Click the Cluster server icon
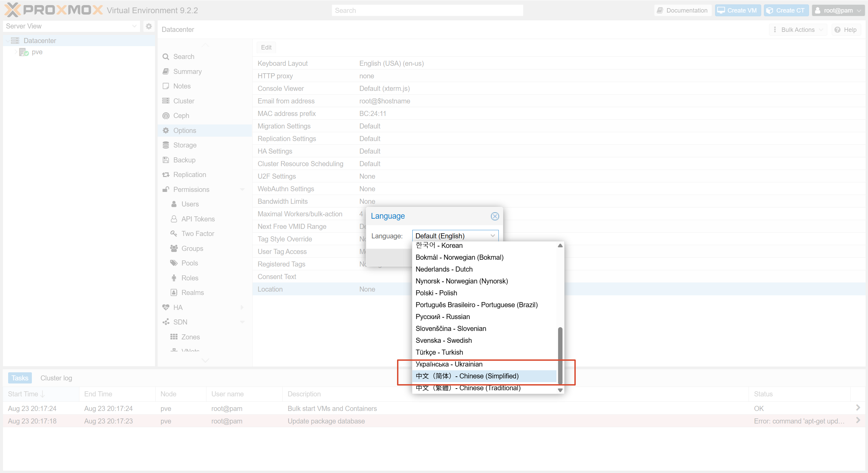 166,101
